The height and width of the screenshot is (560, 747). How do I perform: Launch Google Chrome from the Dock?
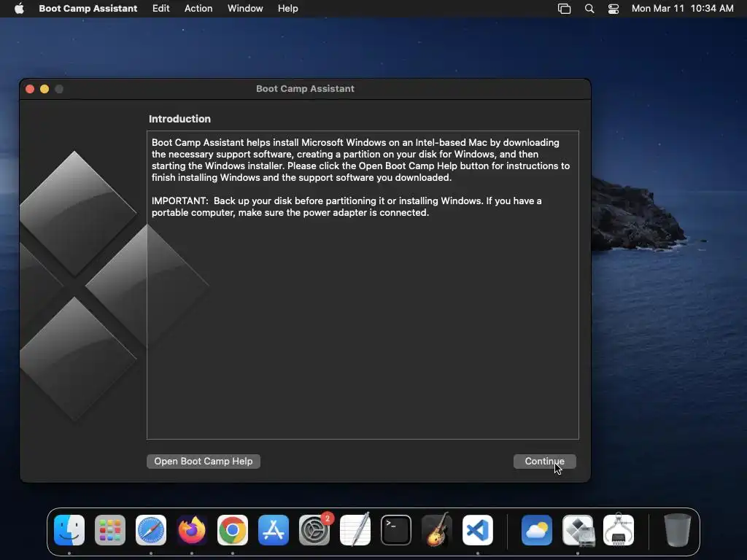[233, 530]
